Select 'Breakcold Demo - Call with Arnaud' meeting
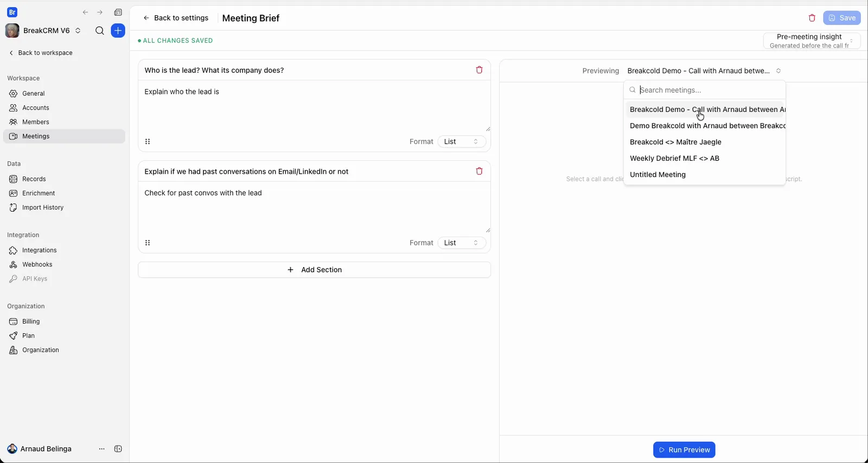This screenshot has height=463, width=868. pyautogui.click(x=705, y=110)
